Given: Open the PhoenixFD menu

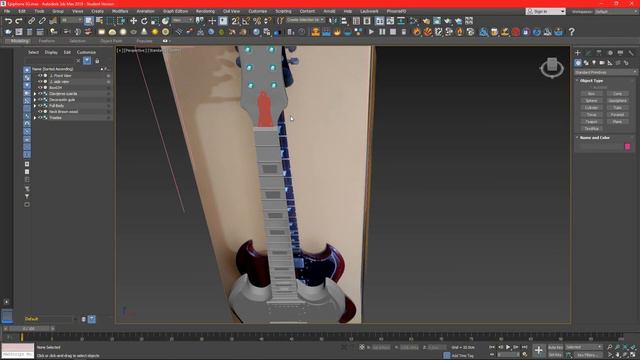Looking at the screenshot, I should pos(396,11).
